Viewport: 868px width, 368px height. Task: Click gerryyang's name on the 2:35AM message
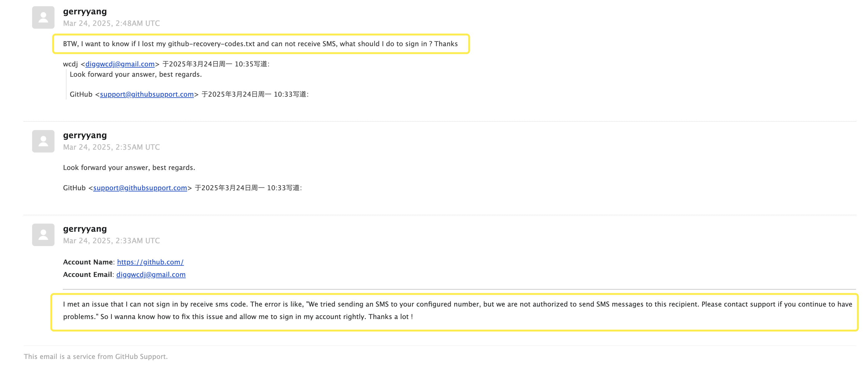pyautogui.click(x=85, y=135)
